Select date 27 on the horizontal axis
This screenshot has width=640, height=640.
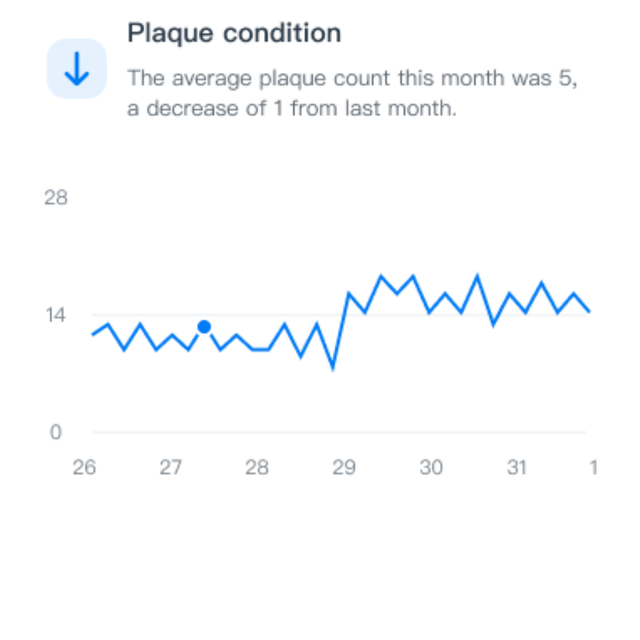click(171, 467)
